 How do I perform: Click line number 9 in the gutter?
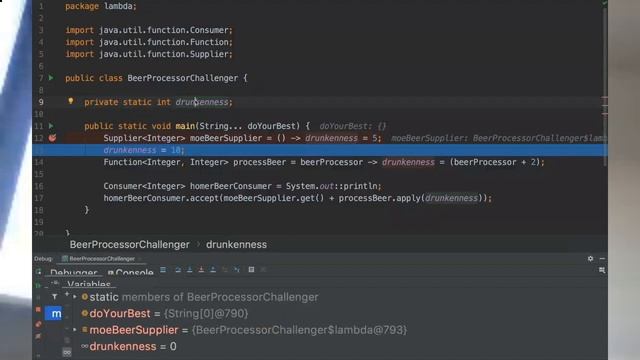tap(41, 102)
